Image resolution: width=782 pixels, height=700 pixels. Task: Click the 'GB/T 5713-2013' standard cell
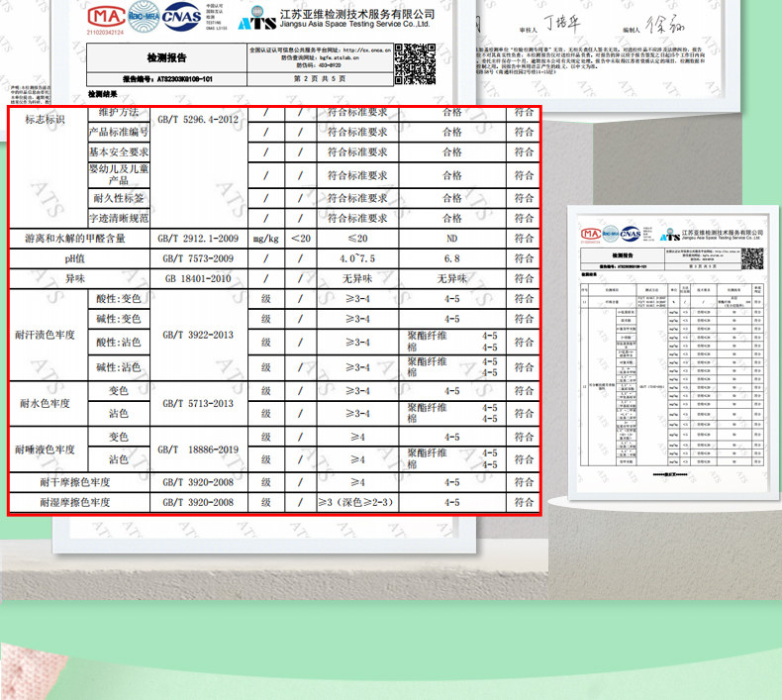click(198, 403)
